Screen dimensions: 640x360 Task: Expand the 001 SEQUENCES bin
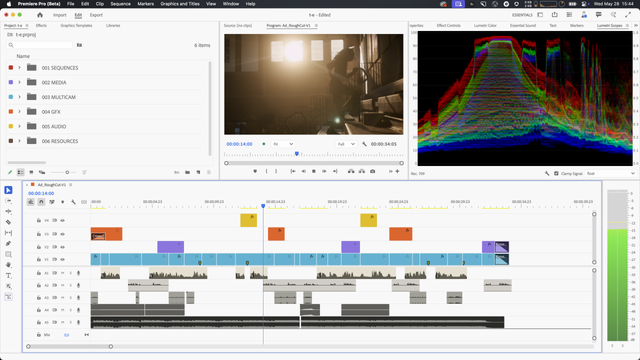click(x=19, y=68)
